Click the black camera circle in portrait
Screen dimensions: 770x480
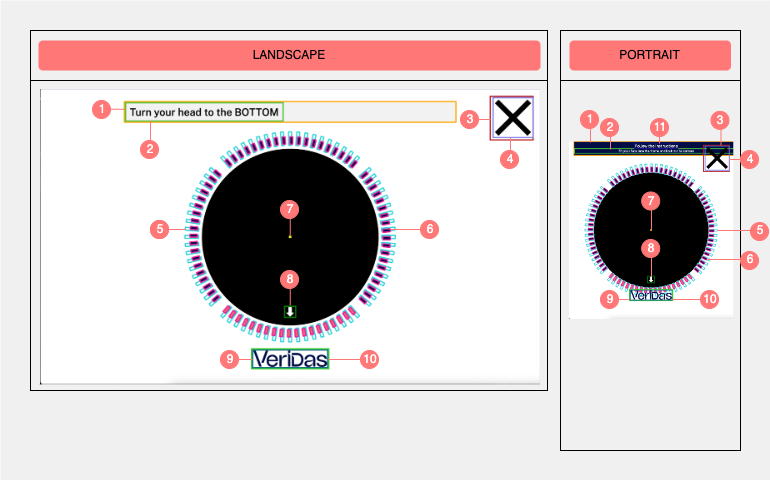(x=651, y=229)
